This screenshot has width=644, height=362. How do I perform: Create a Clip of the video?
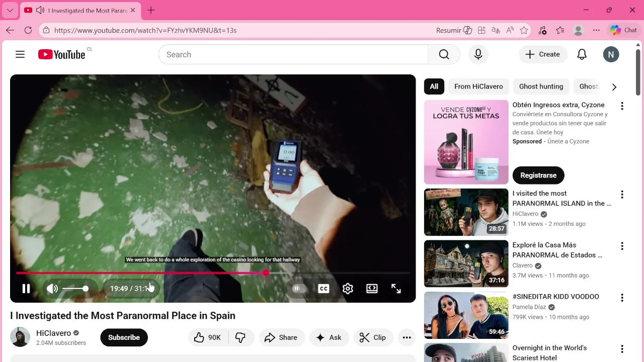[373, 337]
